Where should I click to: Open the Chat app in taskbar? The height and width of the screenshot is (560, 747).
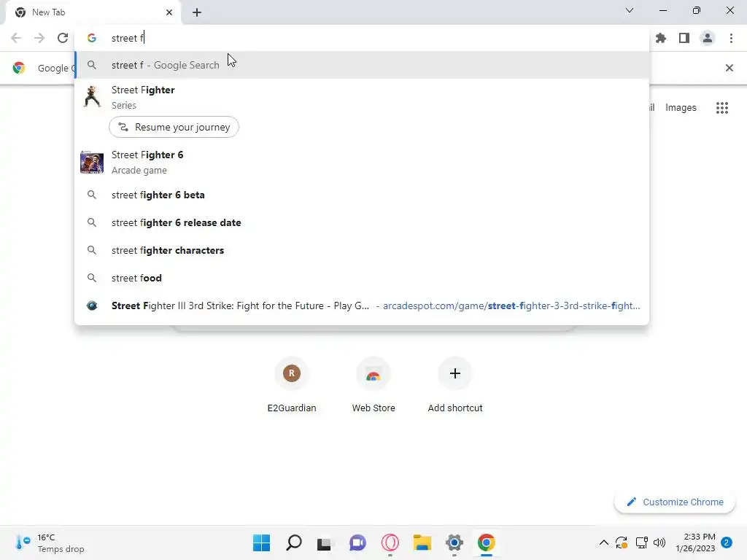(357, 542)
